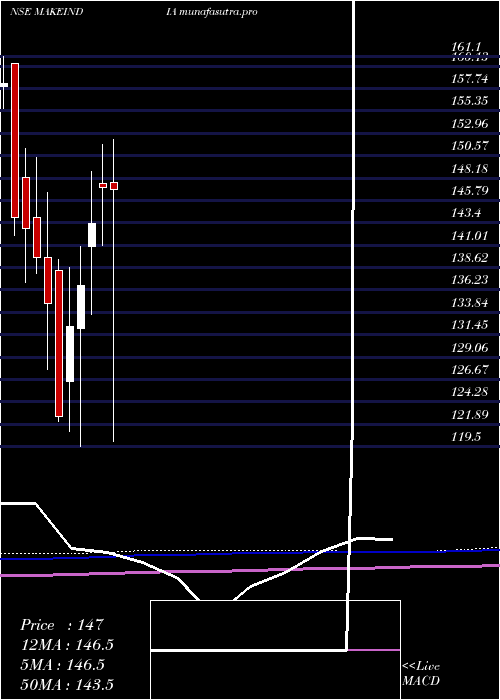This screenshot has width=500, height=700.
Task: Click the 133.84 price axis label
Action: click(469, 303)
